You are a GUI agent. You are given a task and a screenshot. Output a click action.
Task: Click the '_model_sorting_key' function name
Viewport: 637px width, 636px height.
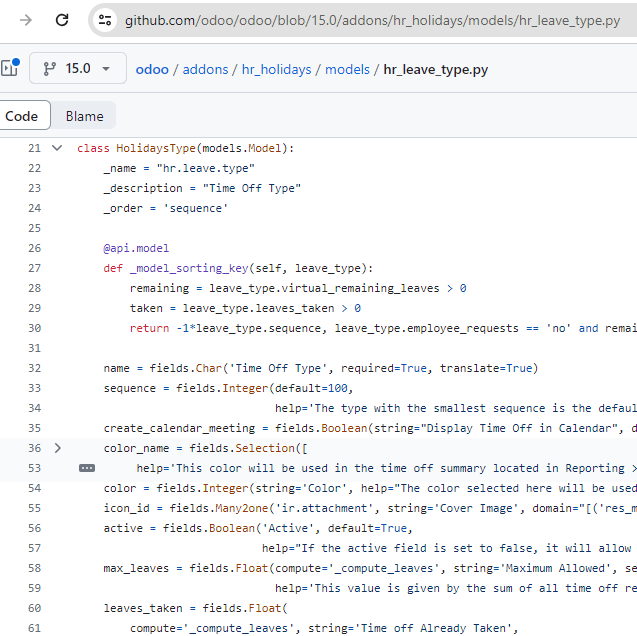(189, 268)
